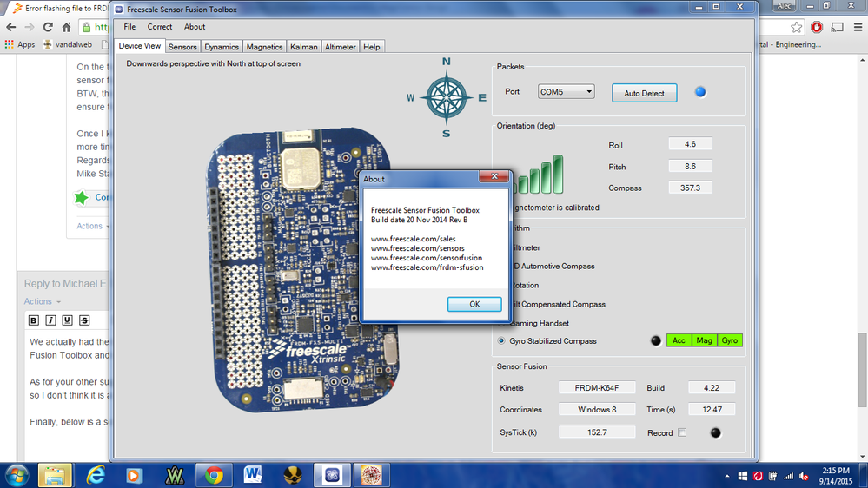The image size is (868, 488).
Task: Switch to the Dynamics tab
Action: point(222,47)
